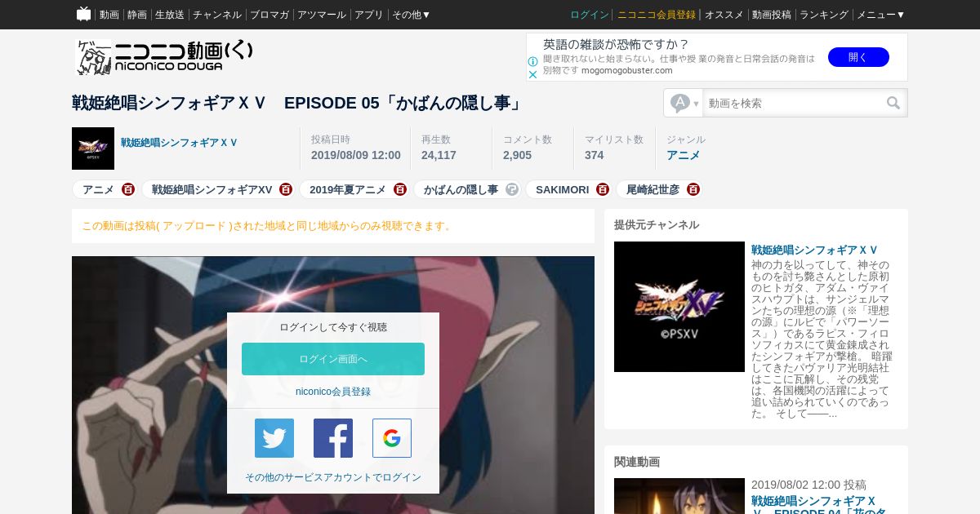This screenshot has height=514, width=980.
Task: Click the mylist count 374
Action: (x=594, y=155)
